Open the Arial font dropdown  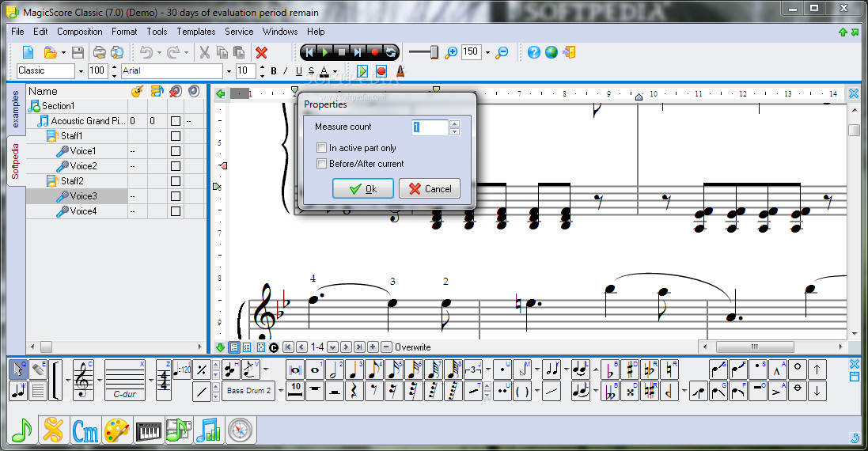point(229,71)
